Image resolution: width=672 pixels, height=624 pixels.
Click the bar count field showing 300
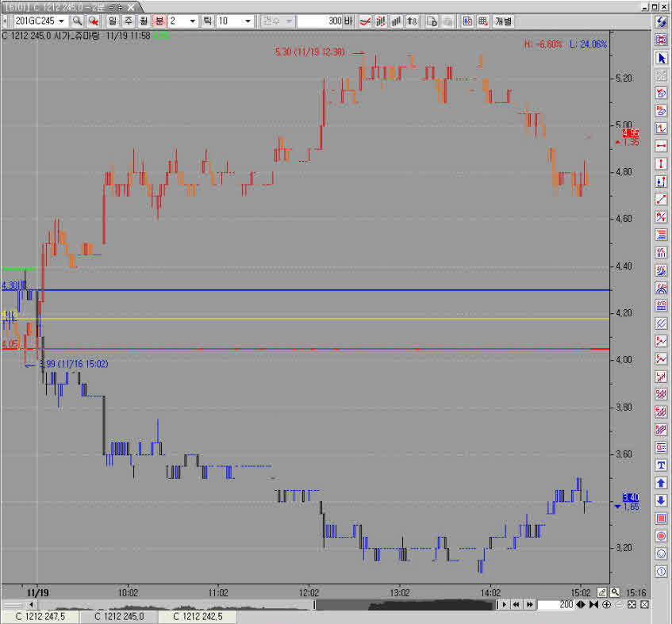[320, 21]
